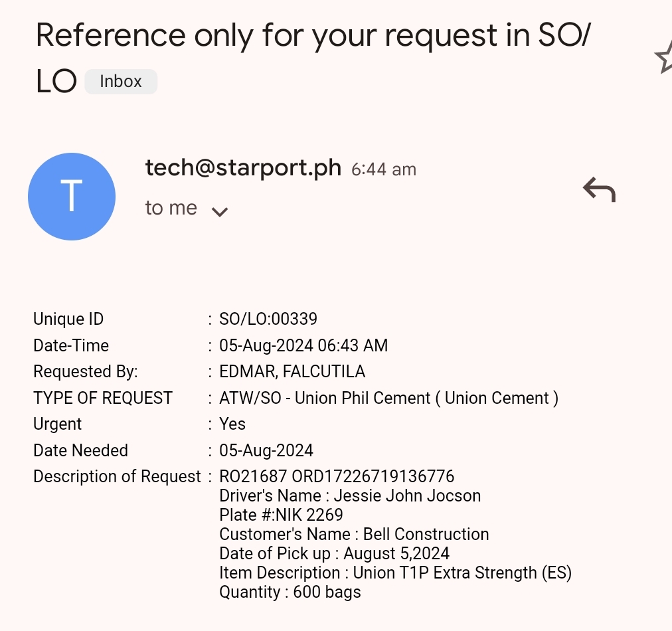Select the Unique ID value SO/LO:00339
The height and width of the screenshot is (631, 672).
(268, 319)
